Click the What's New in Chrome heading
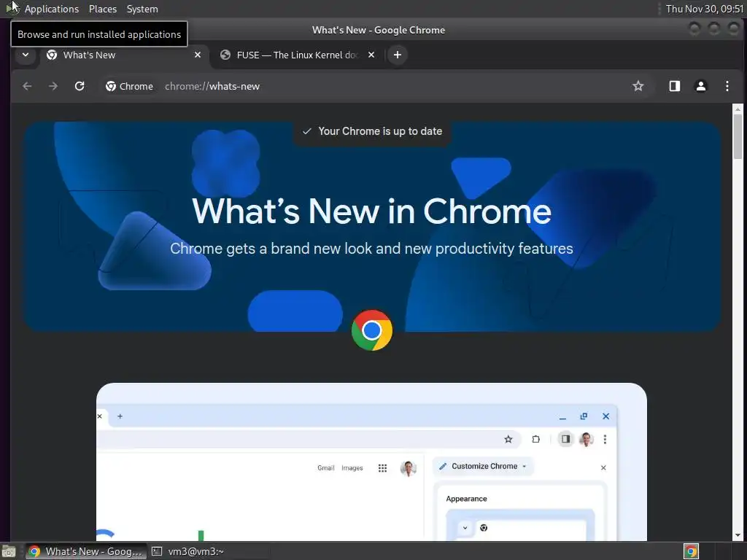747x560 pixels. (371, 211)
